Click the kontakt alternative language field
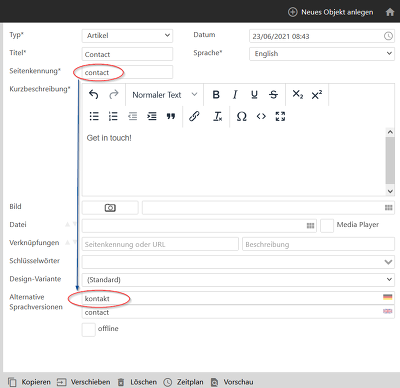The height and width of the screenshot is (388, 400). [238, 298]
